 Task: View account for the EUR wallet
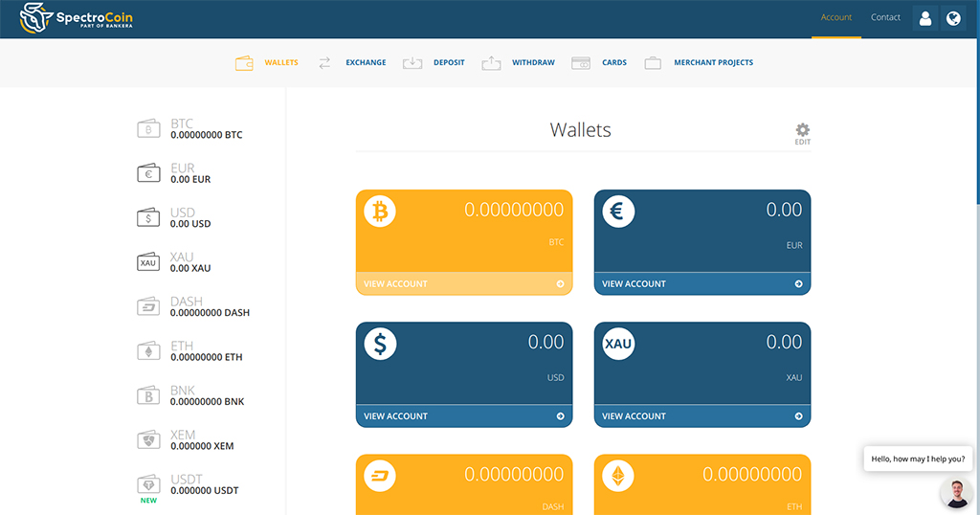coord(702,283)
